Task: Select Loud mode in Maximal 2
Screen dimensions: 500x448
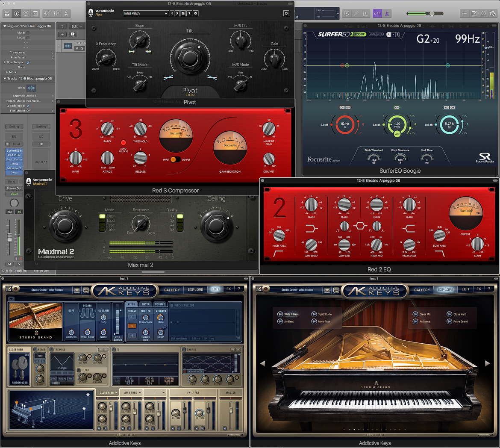Action: [x=102, y=221]
